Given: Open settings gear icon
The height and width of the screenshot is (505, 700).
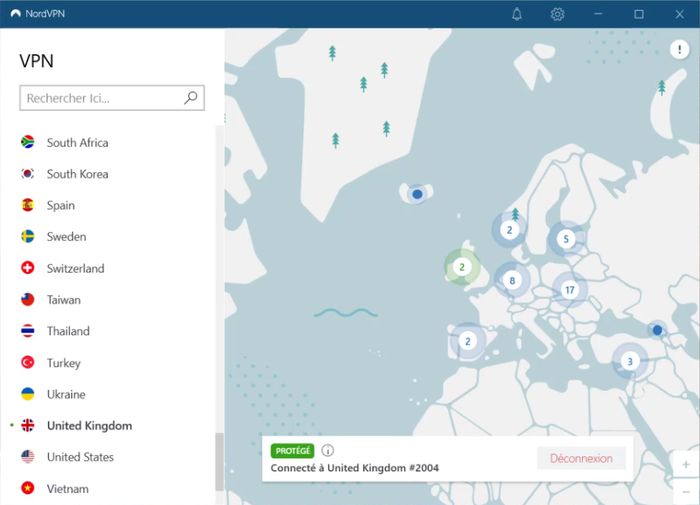Looking at the screenshot, I should click(557, 14).
